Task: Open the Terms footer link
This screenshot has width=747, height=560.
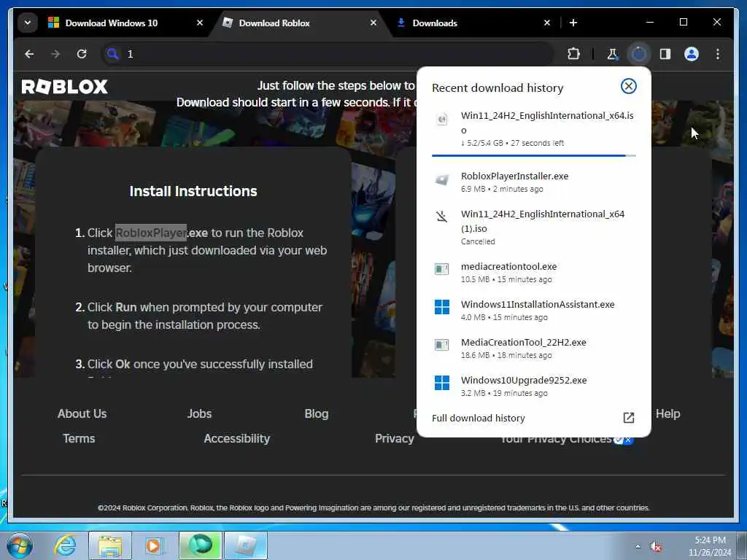Action: coord(79,438)
